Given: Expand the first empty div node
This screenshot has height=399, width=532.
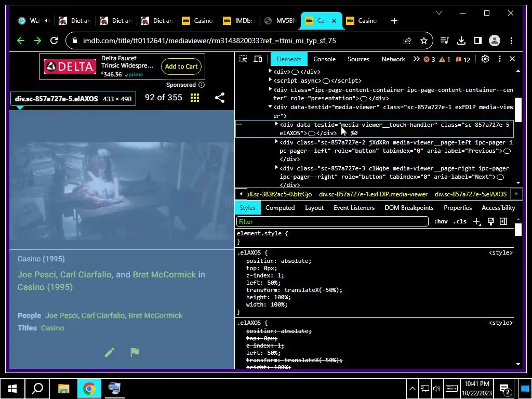Looking at the screenshot, I should click(x=270, y=71).
